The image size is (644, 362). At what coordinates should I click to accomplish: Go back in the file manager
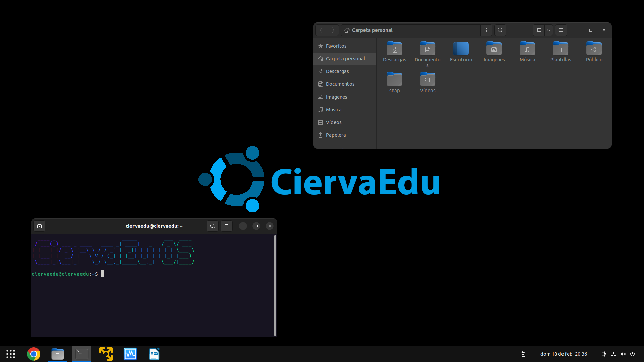(x=321, y=30)
